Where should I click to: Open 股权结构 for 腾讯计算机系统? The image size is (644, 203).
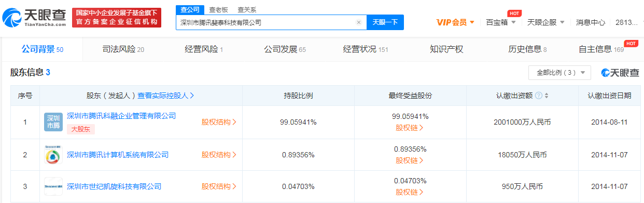219,155
